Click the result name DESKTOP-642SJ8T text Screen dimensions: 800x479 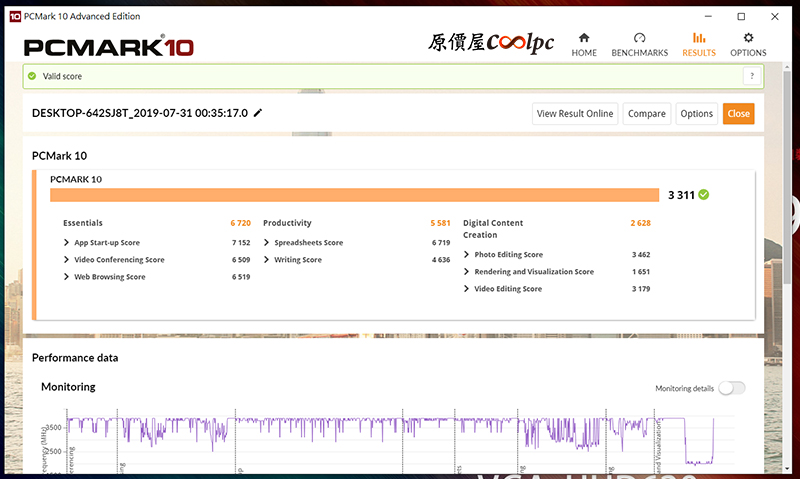tap(140, 113)
